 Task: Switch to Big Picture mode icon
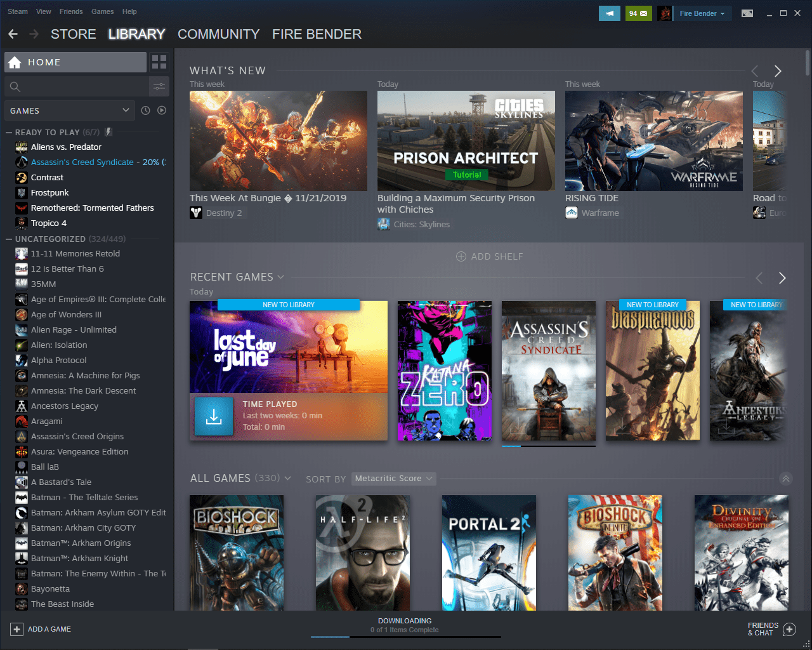click(747, 13)
